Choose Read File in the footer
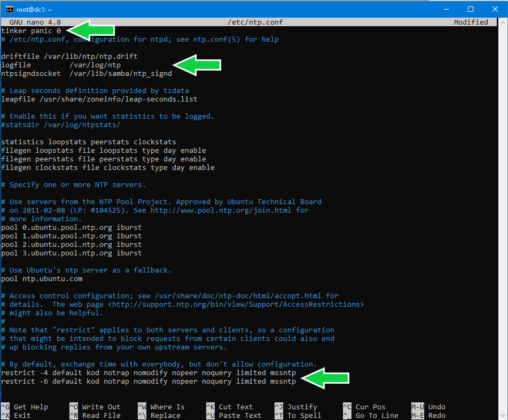 click(95, 416)
